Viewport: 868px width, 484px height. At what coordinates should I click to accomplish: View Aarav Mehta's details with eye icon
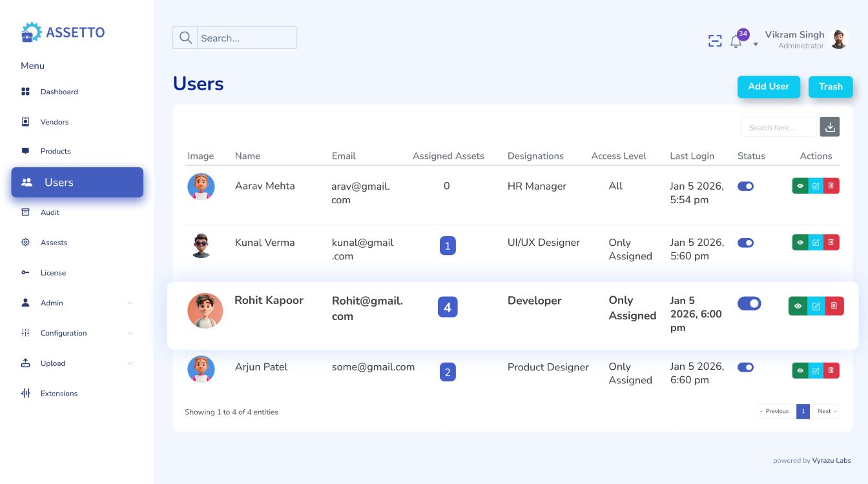(800, 186)
